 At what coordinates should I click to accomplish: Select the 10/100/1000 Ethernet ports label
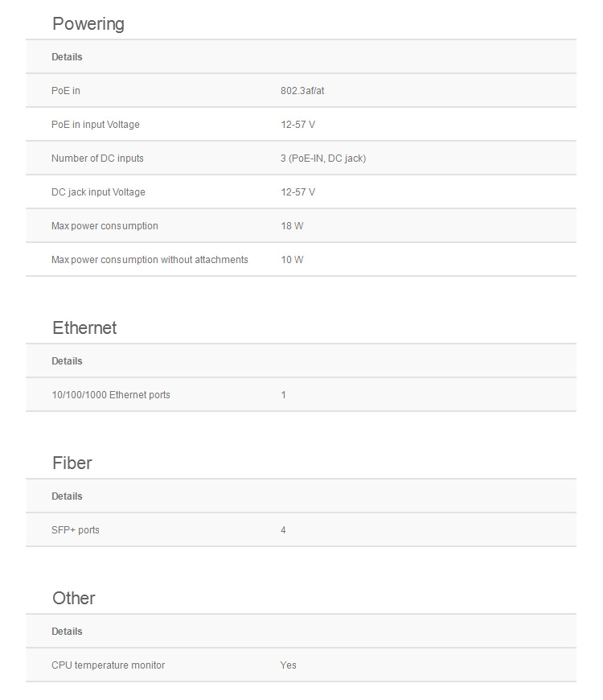click(x=111, y=395)
